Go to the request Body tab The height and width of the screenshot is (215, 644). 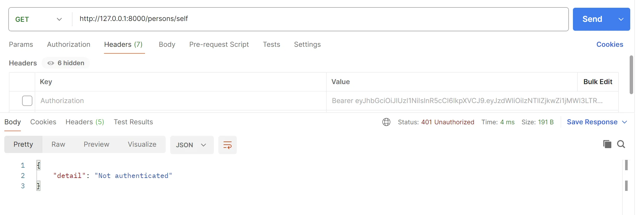coord(167,44)
